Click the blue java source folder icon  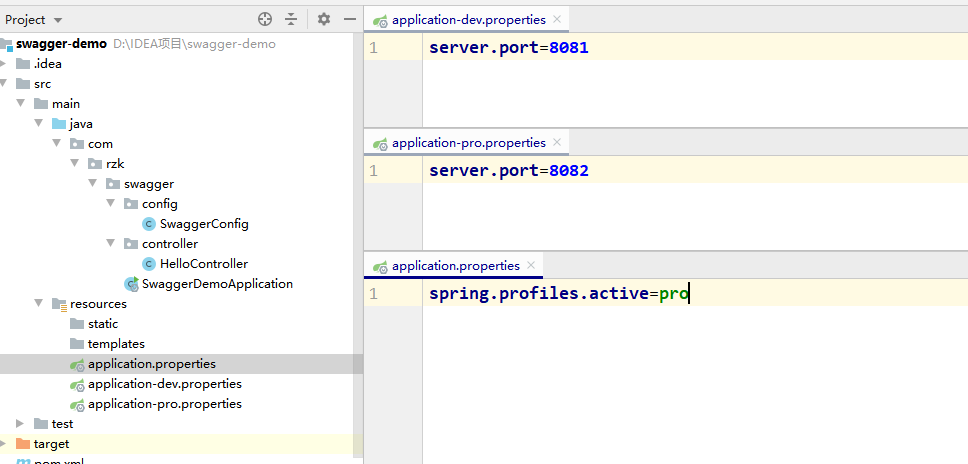59,123
